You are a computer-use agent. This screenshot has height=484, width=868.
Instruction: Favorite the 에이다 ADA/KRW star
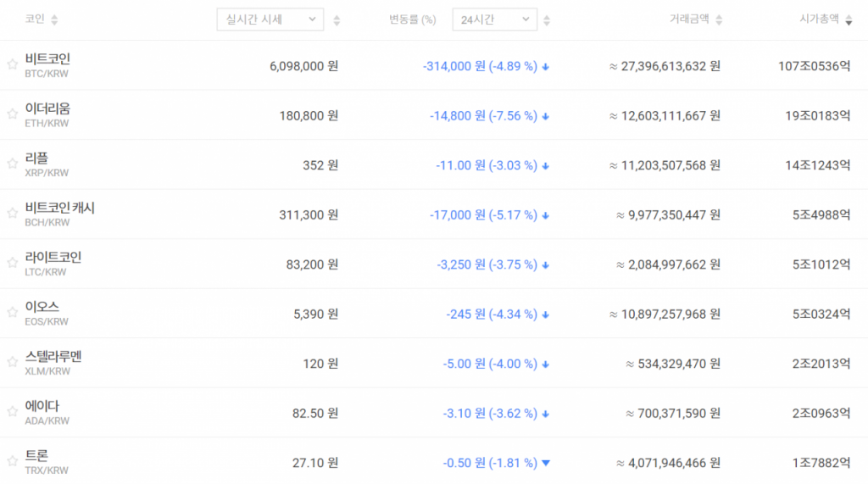[12, 411]
